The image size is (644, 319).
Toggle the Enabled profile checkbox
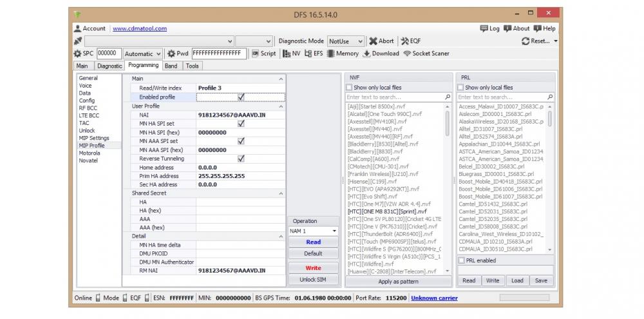pyautogui.click(x=241, y=97)
